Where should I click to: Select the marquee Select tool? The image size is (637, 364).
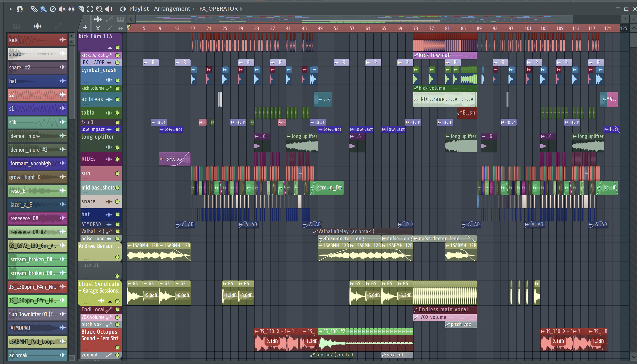(x=90, y=9)
